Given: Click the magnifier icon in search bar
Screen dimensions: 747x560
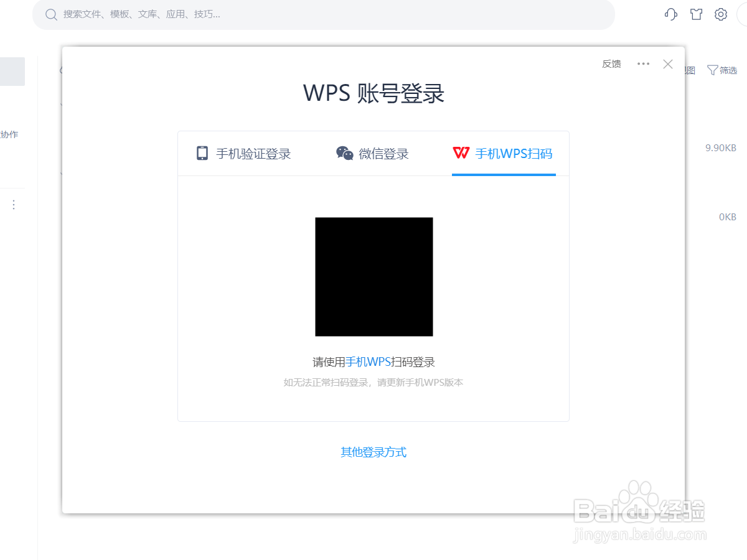Looking at the screenshot, I should tap(51, 14).
